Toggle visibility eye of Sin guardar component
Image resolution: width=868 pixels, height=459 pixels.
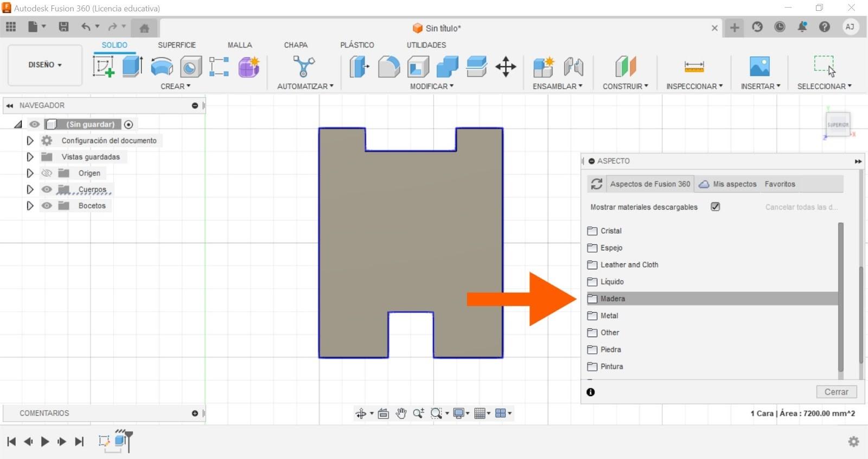tap(35, 124)
